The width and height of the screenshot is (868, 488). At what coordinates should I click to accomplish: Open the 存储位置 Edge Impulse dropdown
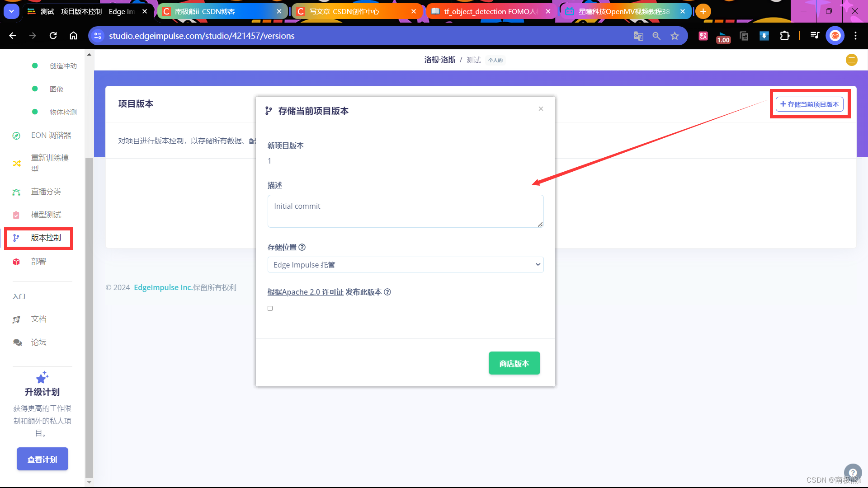[405, 265]
